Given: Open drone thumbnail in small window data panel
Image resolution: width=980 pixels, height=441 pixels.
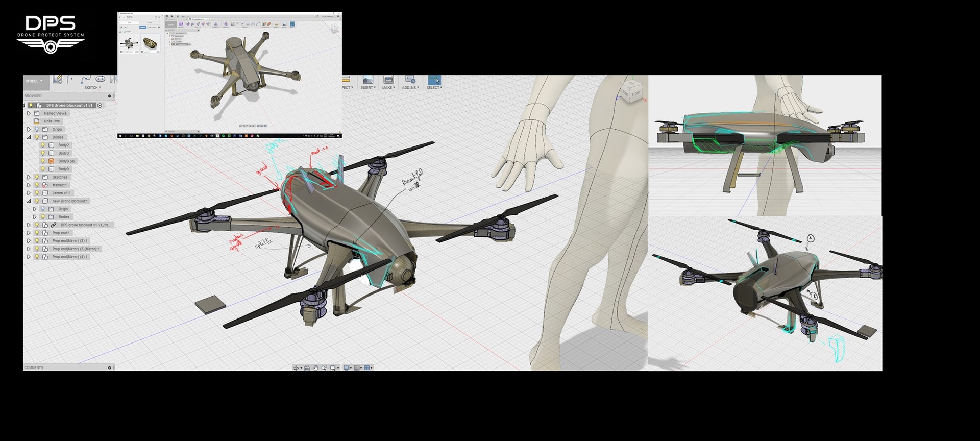Looking at the screenshot, I should coord(129,43).
